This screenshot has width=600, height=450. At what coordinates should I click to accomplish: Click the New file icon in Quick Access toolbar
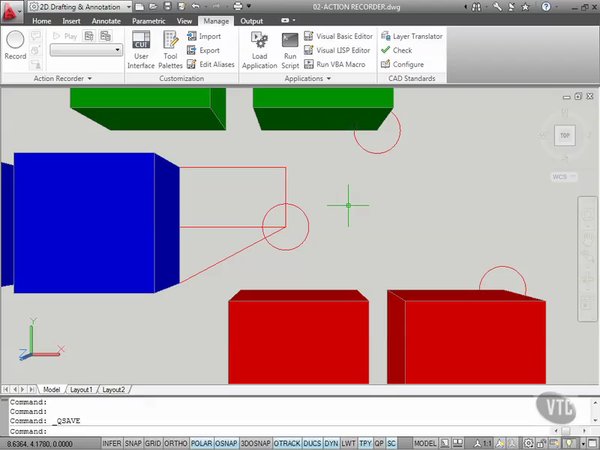click(140, 7)
